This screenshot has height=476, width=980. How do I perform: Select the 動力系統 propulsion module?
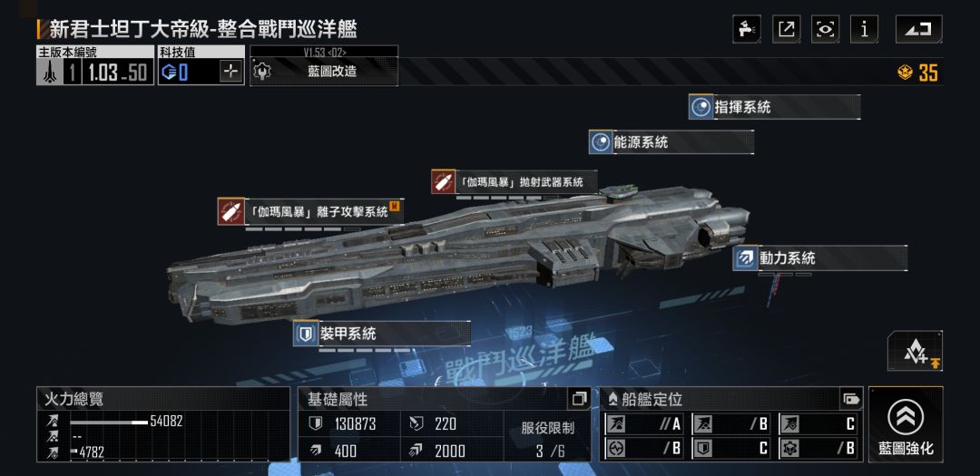coord(820,258)
